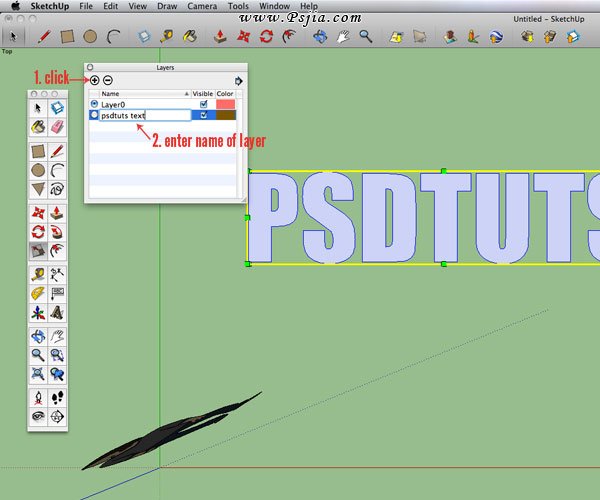Toggle visibility checkbox for psdtuts text layer

click(204, 115)
